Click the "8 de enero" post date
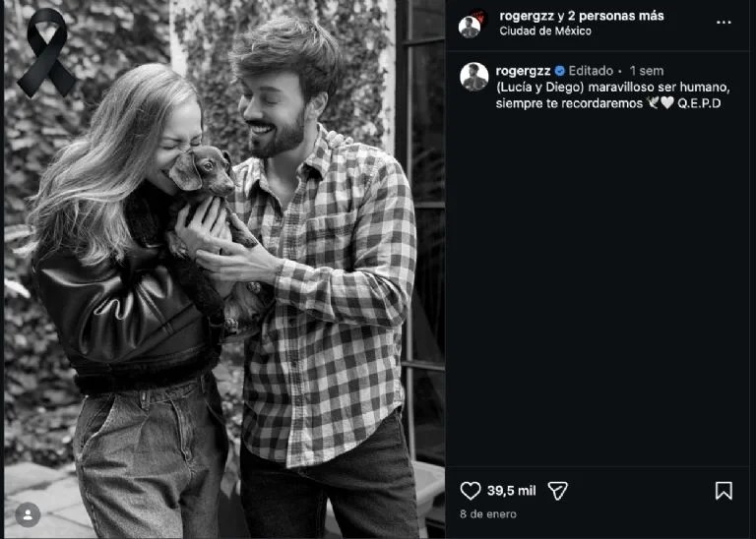This screenshot has width=756, height=539. (488, 515)
